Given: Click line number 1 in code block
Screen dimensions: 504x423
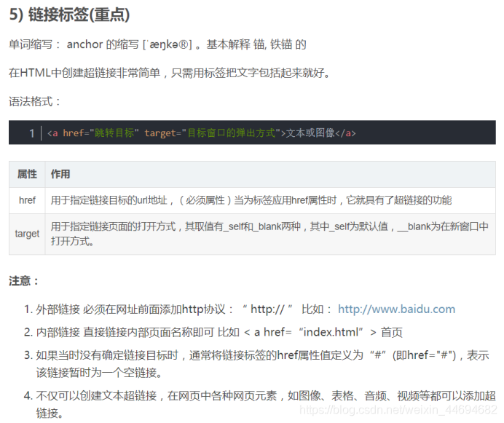Looking at the screenshot, I should pos(32,133).
